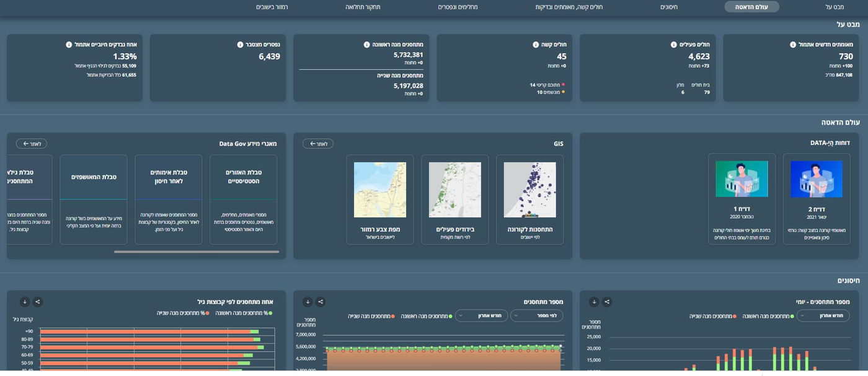868x376 pixels.
Task: Click info icon on חולים פעילים card
Action: click(x=673, y=45)
